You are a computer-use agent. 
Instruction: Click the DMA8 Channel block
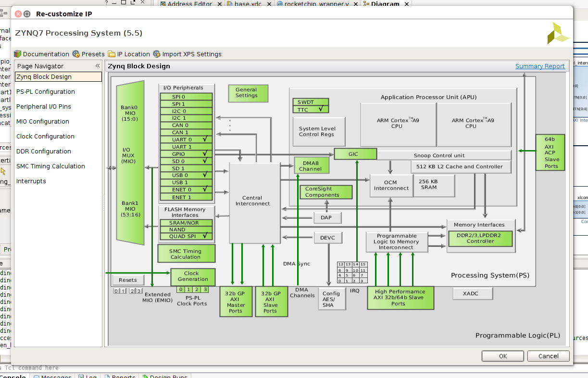click(x=313, y=165)
